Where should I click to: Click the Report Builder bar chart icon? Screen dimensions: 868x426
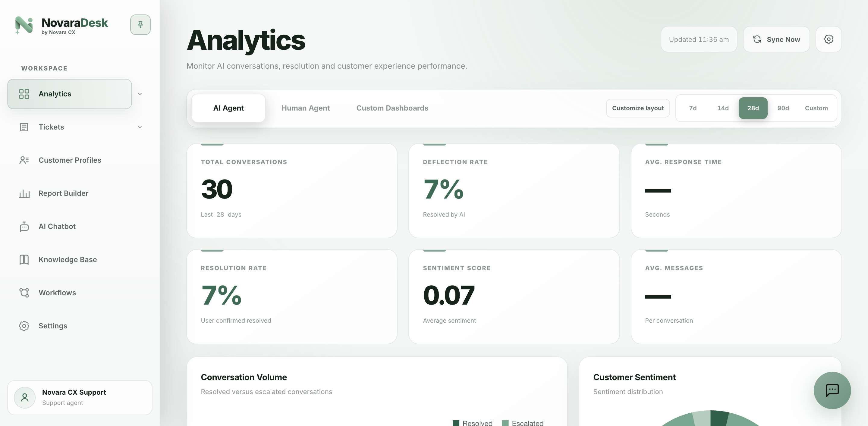coord(24,193)
